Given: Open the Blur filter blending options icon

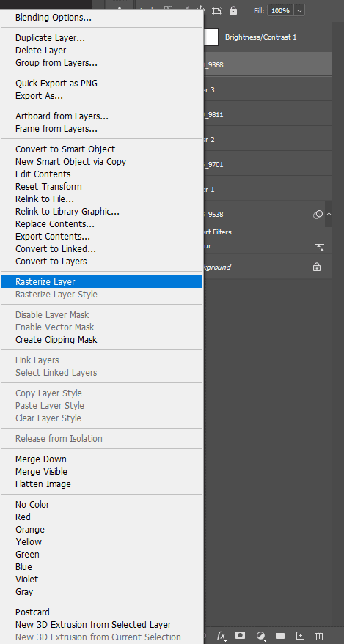Looking at the screenshot, I should (320, 247).
